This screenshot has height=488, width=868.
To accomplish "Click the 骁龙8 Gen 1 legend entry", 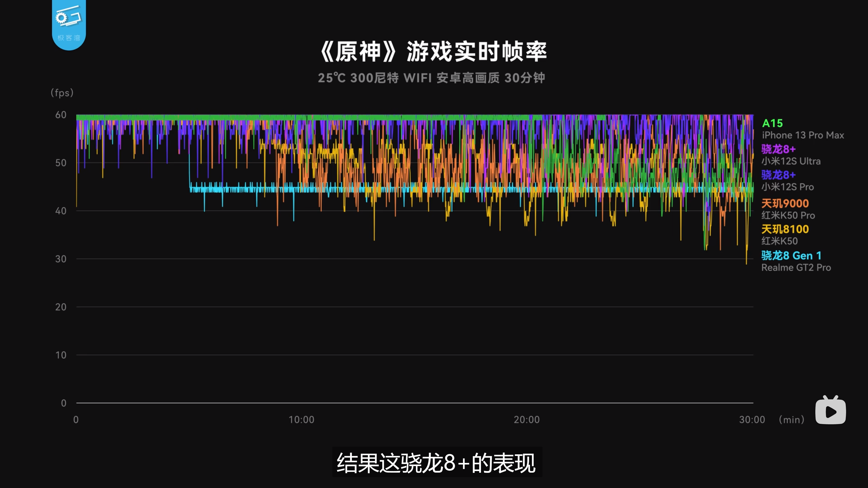I will [x=791, y=256].
